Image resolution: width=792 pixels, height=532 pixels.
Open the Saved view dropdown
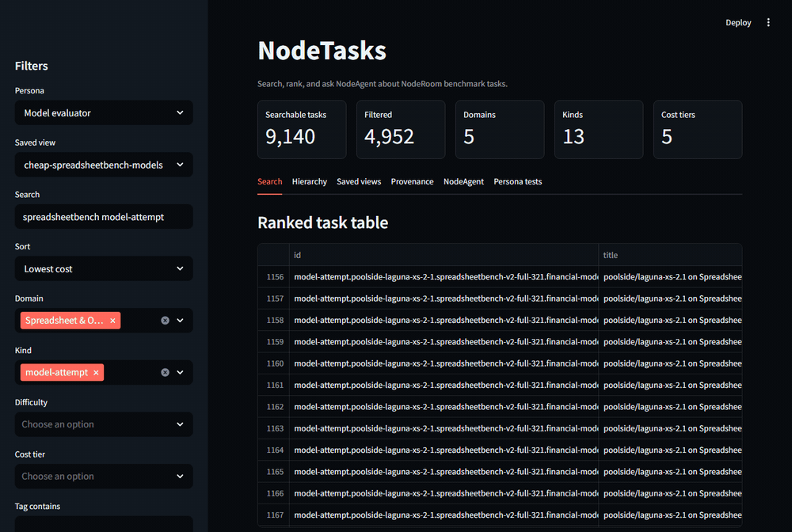(x=104, y=165)
